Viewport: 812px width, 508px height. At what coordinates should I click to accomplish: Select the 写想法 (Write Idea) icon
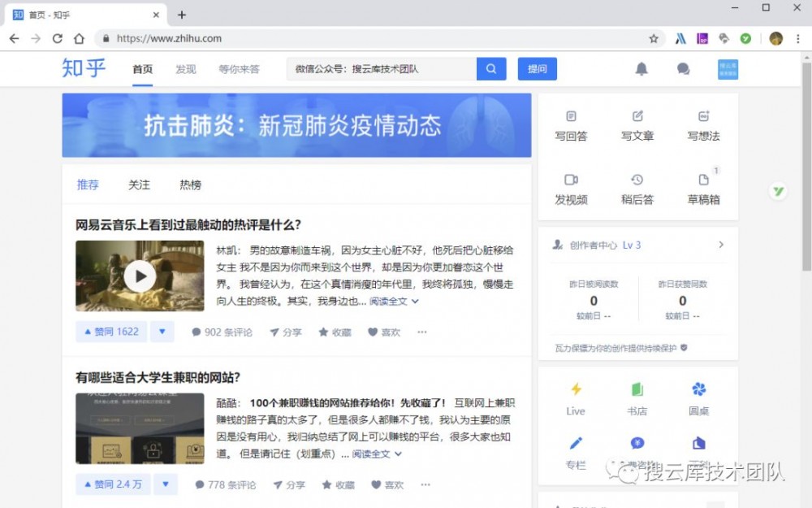coord(702,118)
